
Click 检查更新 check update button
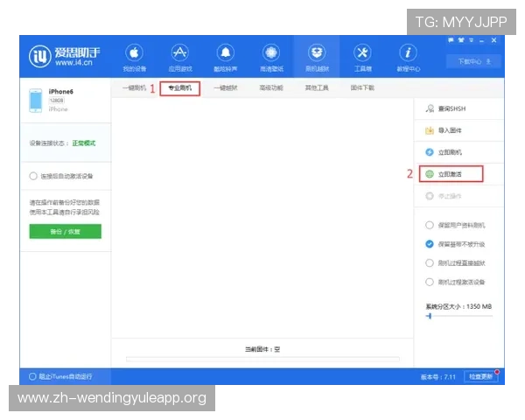pyautogui.click(x=481, y=377)
